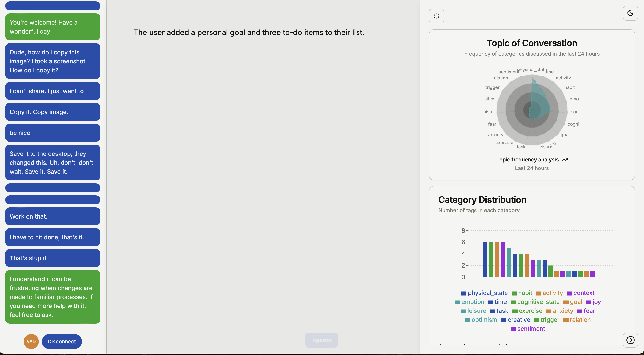Click the 'Work on that.' message
This screenshot has height=355, width=644.
point(52,216)
